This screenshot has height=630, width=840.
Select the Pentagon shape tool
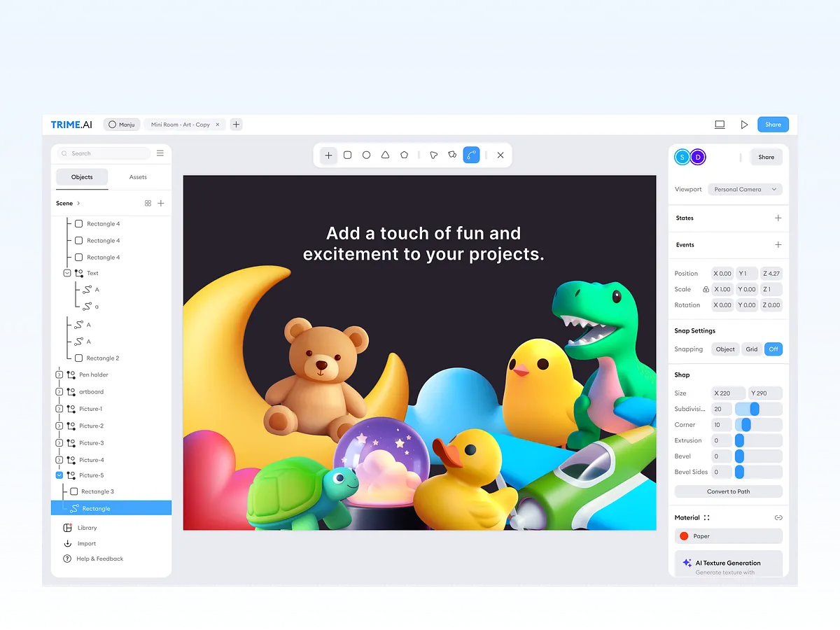click(x=404, y=155)
